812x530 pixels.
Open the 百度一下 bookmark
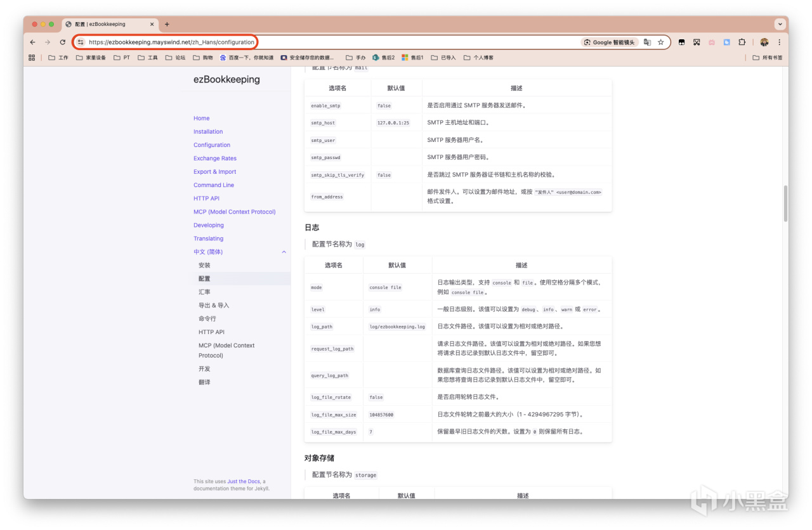pos(247,58)
